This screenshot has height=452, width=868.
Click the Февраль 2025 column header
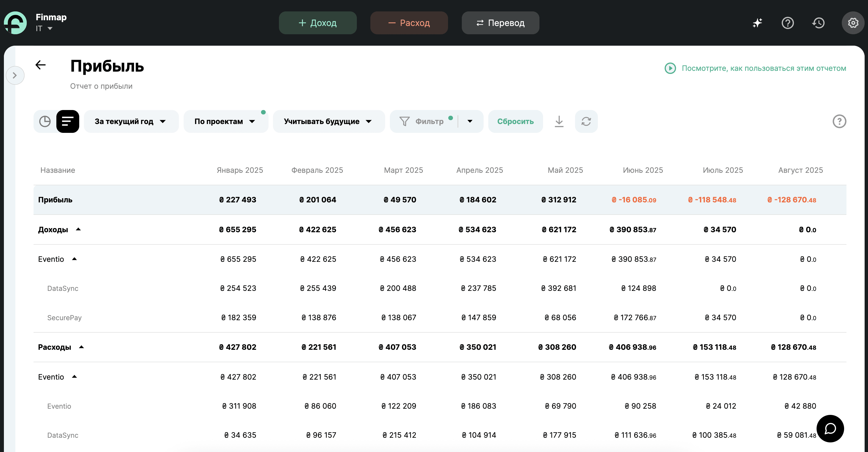click(x=317, y=170)
